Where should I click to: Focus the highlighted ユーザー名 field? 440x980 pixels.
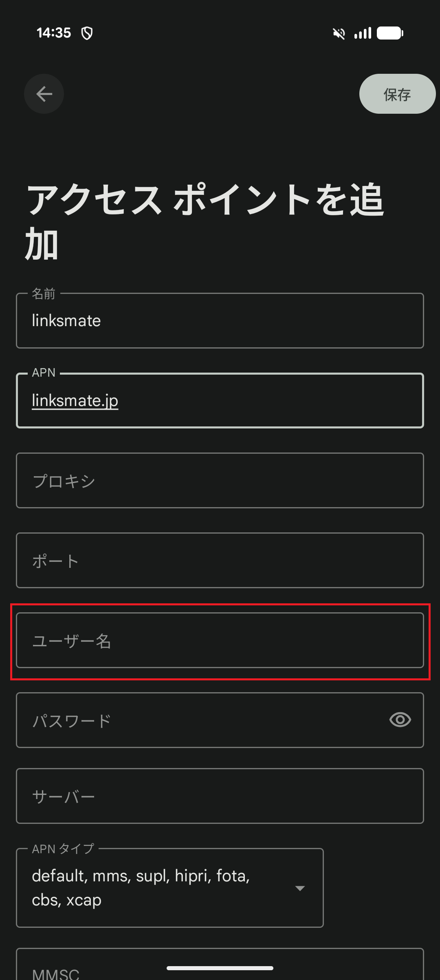[x=220, y=641]
